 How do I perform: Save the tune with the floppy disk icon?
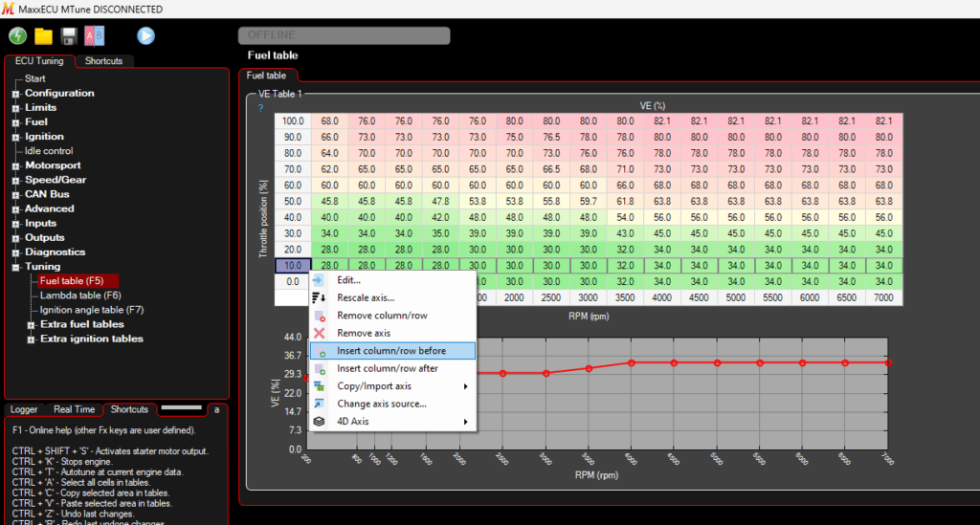coord(69,36)
